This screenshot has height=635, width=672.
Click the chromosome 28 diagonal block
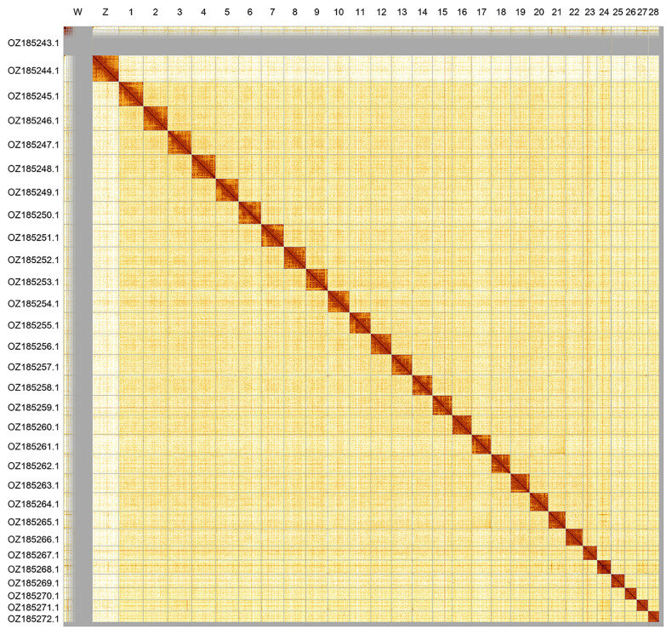[x=653, y=616]
